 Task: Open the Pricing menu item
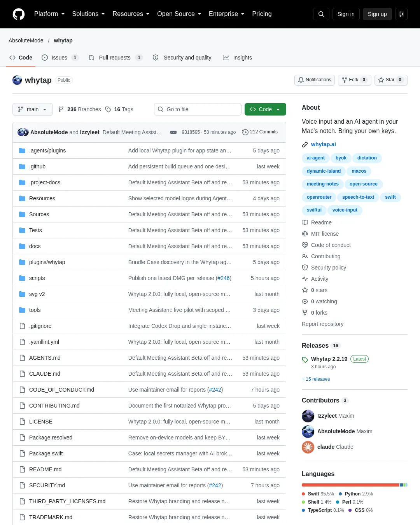tap(262, 14)
